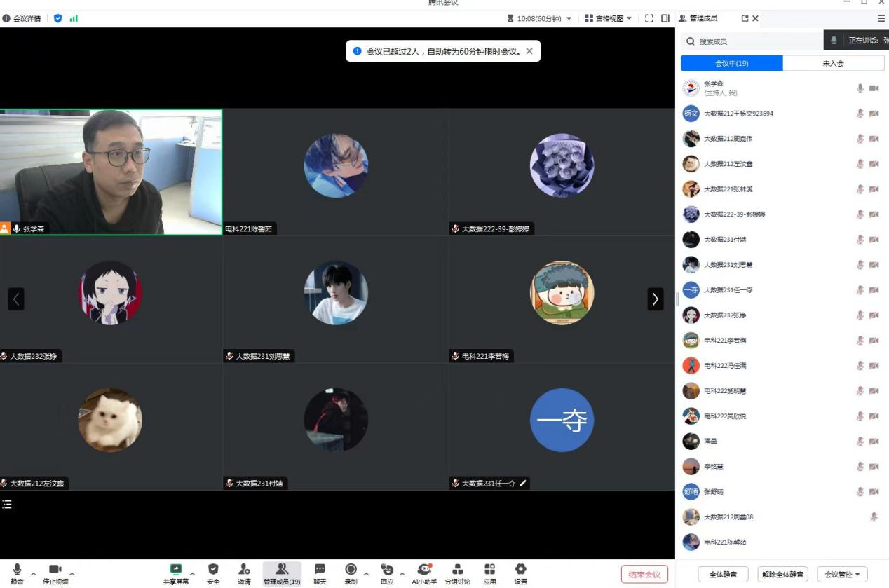
Task: Open the AI小助手 assistant icon
Action: click(x=424, y=570)
